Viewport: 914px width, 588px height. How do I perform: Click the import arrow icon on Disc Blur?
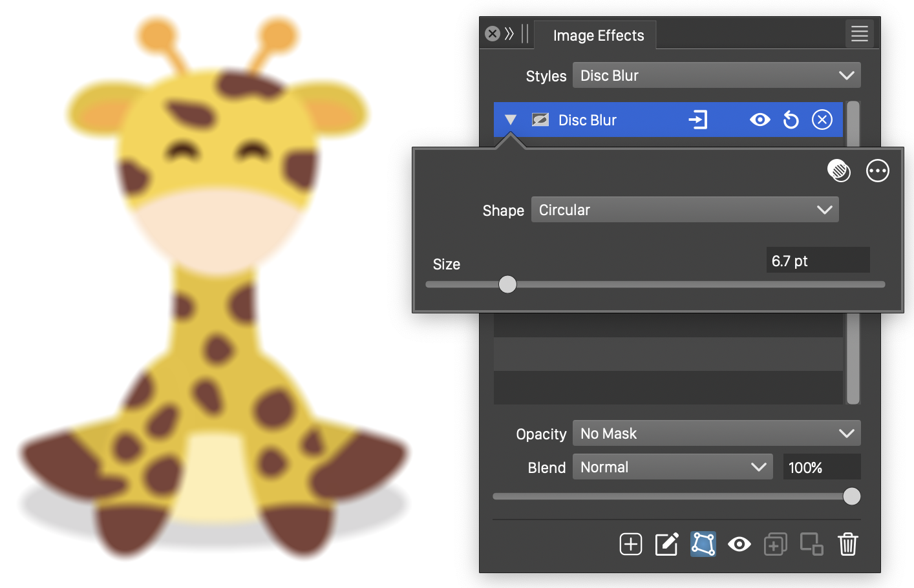698,120
